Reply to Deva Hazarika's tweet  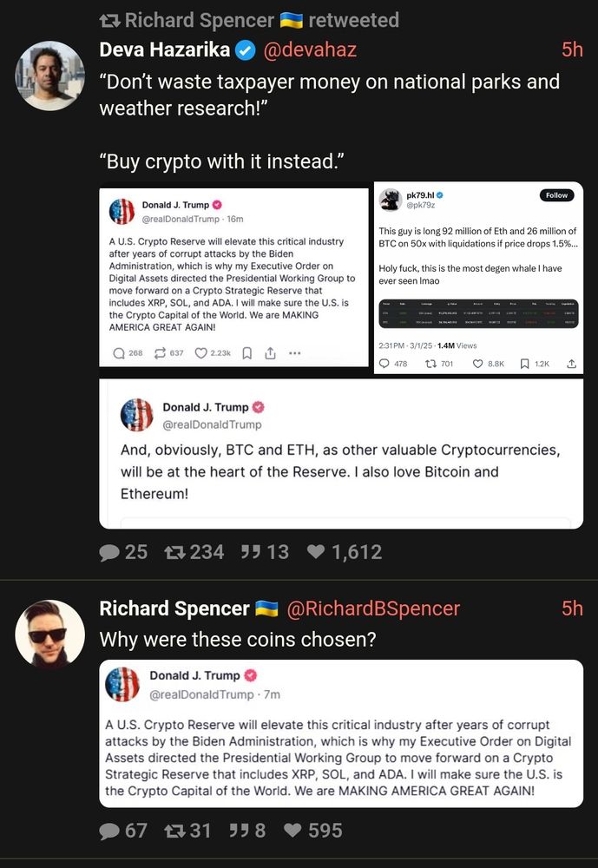pyautogui.click(x=108, y=551)
